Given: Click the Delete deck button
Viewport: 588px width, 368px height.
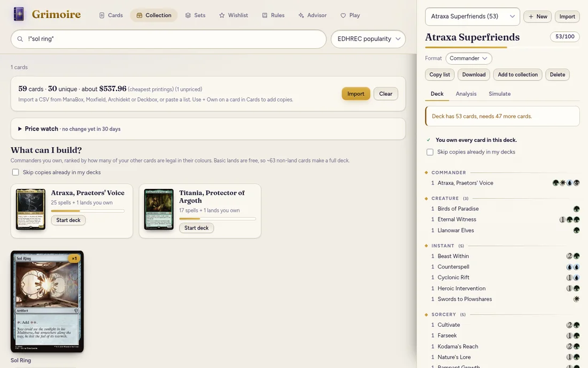Looking at the screenshot, I should [x=557, y=75].
